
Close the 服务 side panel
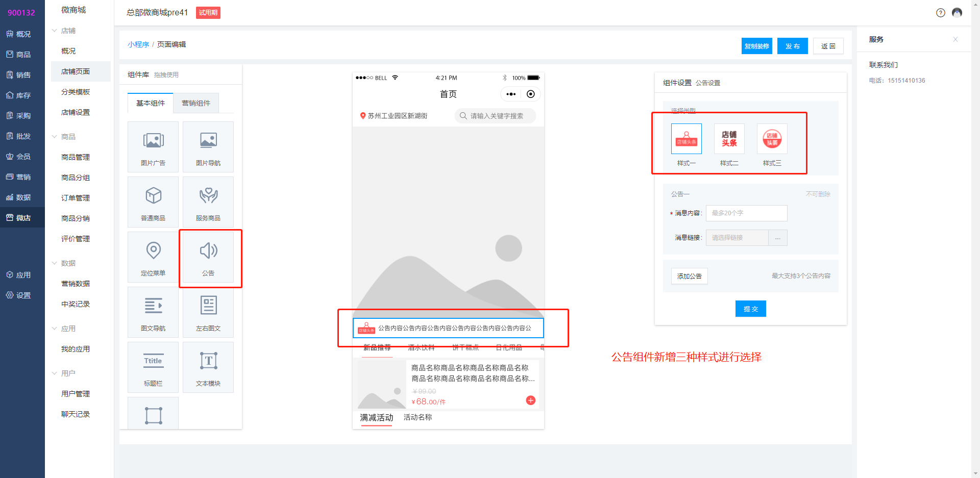(x=955, y=39)
